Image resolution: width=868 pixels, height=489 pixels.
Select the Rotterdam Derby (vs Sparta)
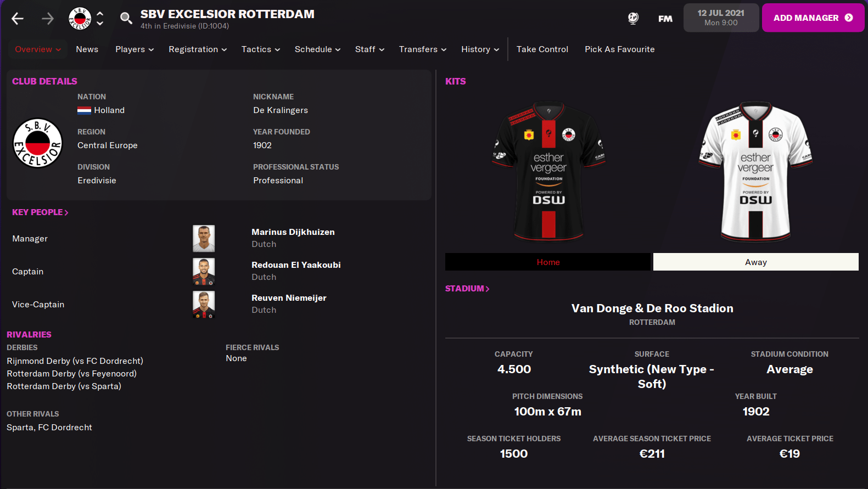(64, 386)
